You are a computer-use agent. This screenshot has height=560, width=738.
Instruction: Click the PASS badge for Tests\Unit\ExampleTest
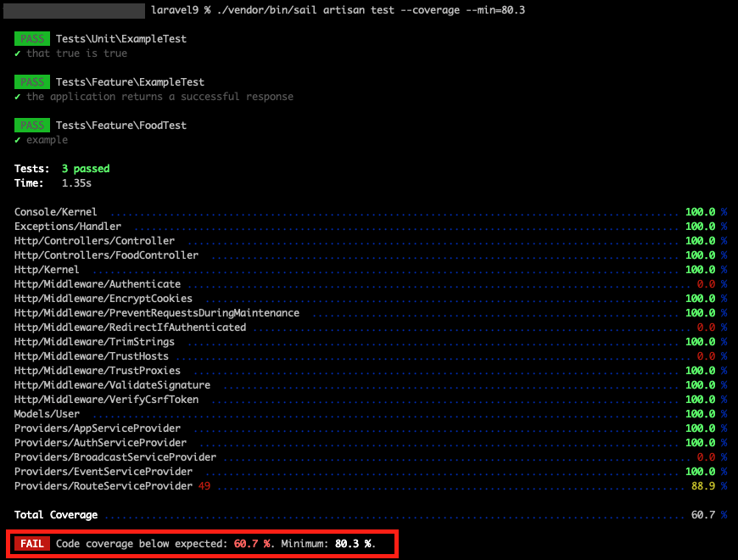32,38
